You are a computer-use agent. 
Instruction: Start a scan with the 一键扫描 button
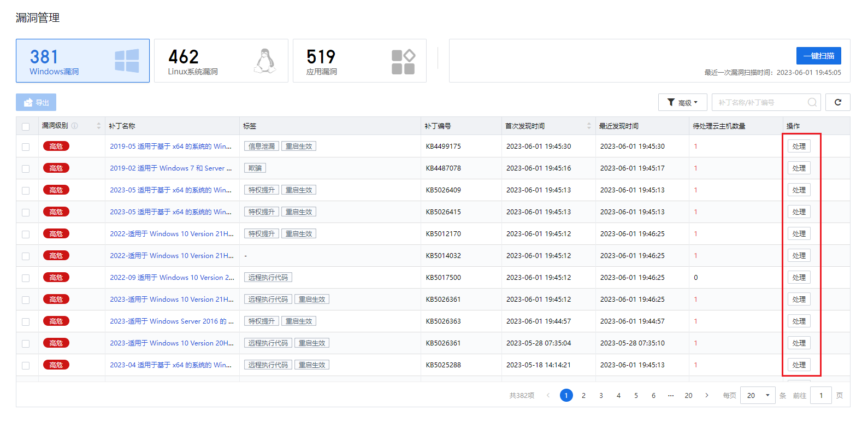click(x=818, y=56)
